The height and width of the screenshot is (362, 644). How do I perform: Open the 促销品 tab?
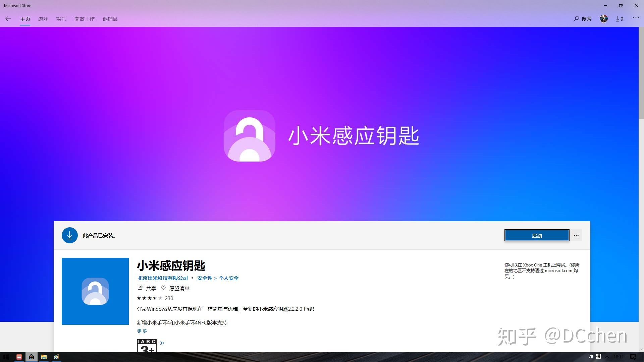110,19
